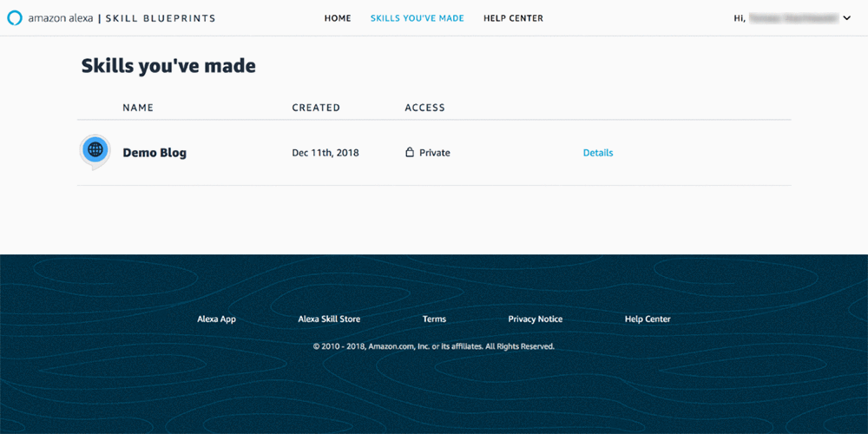Screen dimensions: 868x434
Task: Open Help Center in the footer
Action: tap(648, 319)
